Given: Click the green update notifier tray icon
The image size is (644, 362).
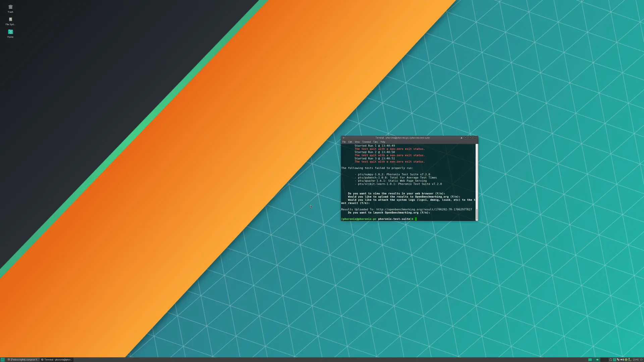Looking at the screenshot, I should coord(626,360).
